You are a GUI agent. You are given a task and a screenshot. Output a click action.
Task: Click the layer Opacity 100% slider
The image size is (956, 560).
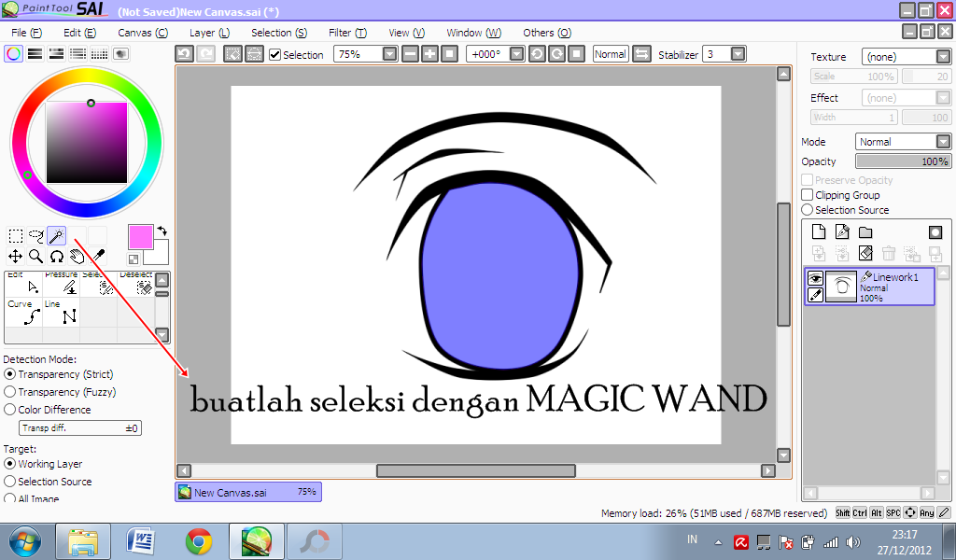903,161
